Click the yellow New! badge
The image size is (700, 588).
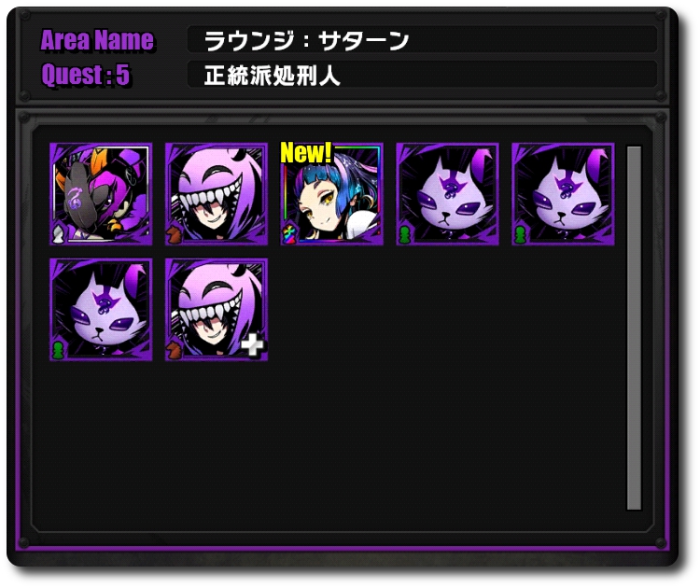(x=306, y=153)
